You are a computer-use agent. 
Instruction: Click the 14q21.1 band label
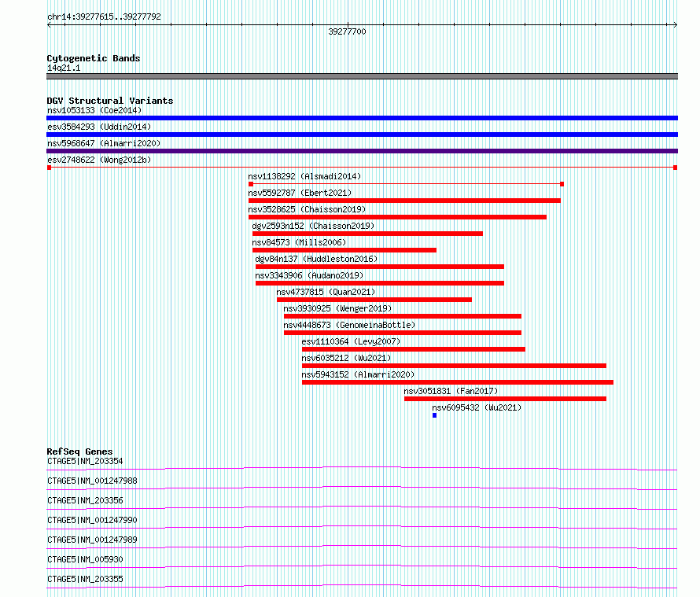click(64, 68)
